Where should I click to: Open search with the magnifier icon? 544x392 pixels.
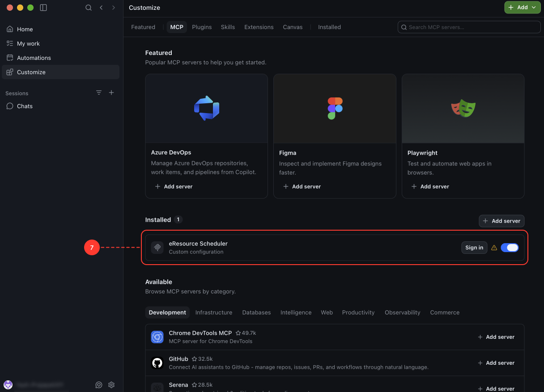pyautogui.click(x=89, y=8)
